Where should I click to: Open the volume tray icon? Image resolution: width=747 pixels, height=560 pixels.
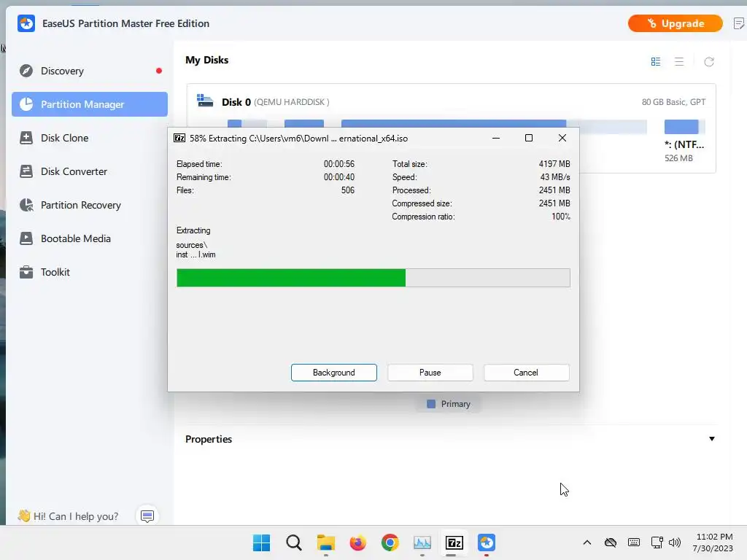tap(675, 542)
